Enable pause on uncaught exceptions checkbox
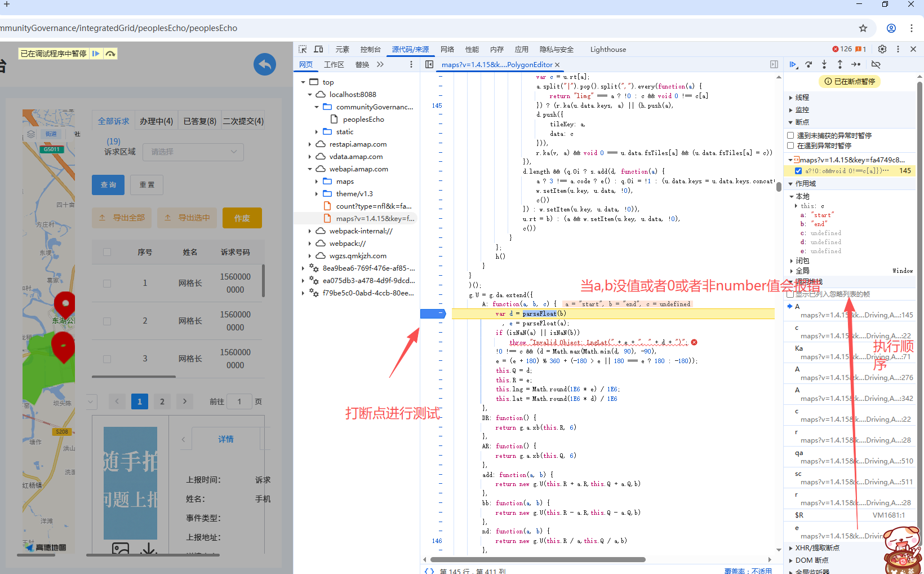Viewport: 924px width, 574px height. point(790,135)
